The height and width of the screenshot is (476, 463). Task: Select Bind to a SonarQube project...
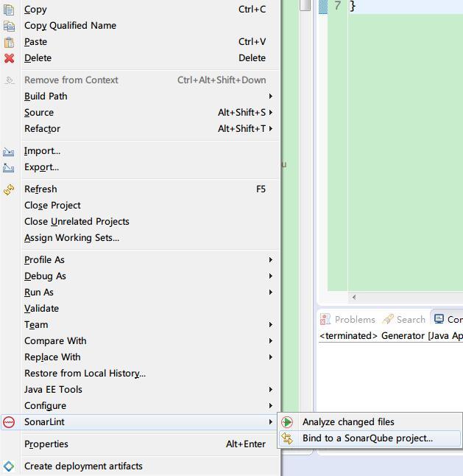(x=370, y=438)
